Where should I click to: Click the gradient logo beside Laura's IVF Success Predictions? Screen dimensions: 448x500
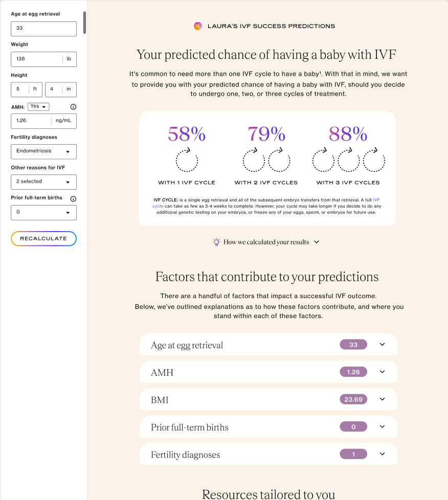click(198, 26)
